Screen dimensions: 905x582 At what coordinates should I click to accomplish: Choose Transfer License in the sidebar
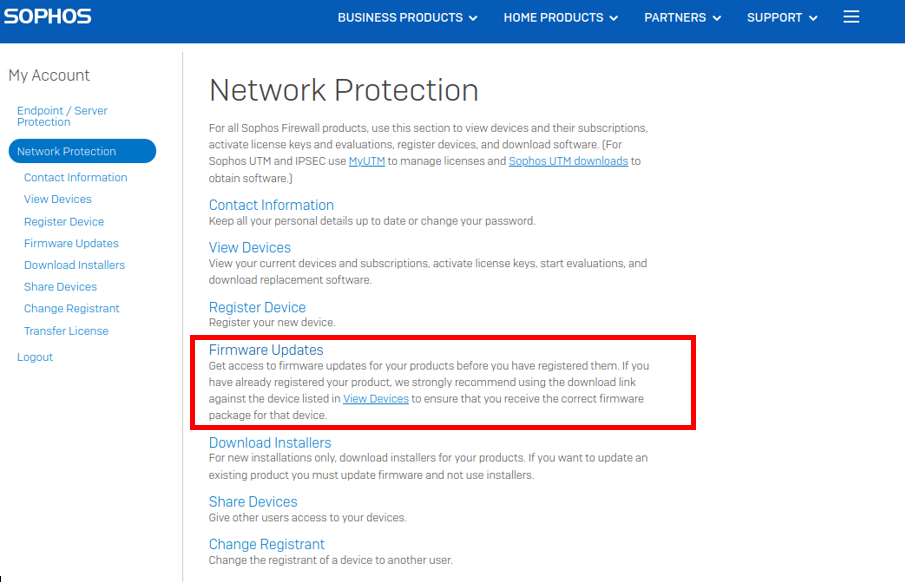tap(66, 331)
